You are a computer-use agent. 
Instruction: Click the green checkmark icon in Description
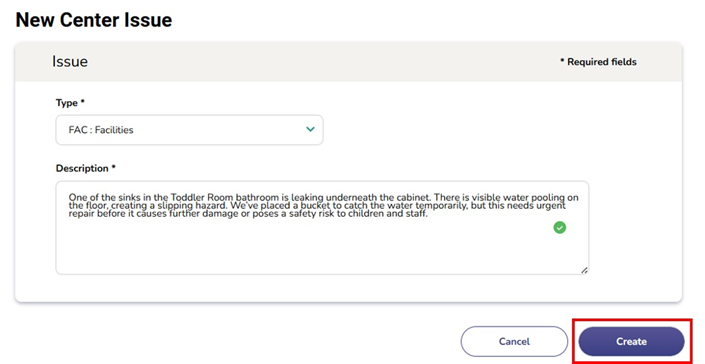tap(559, 228)
